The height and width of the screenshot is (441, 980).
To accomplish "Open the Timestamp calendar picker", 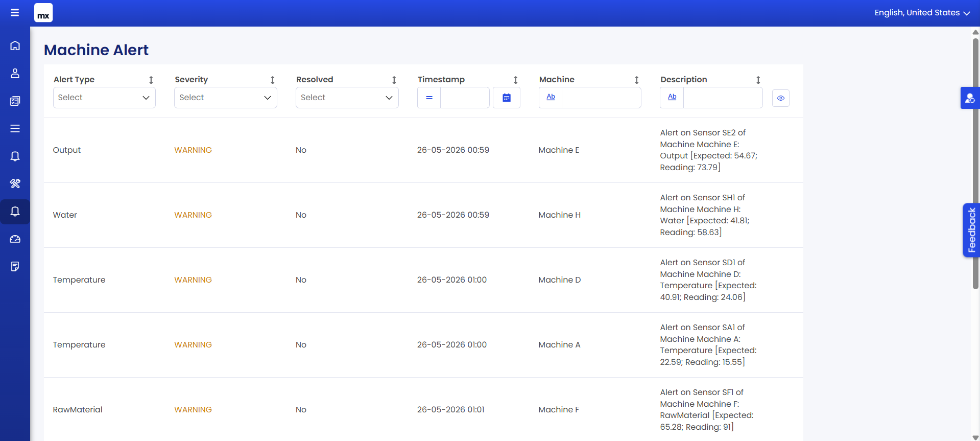I will click(507, 98).
